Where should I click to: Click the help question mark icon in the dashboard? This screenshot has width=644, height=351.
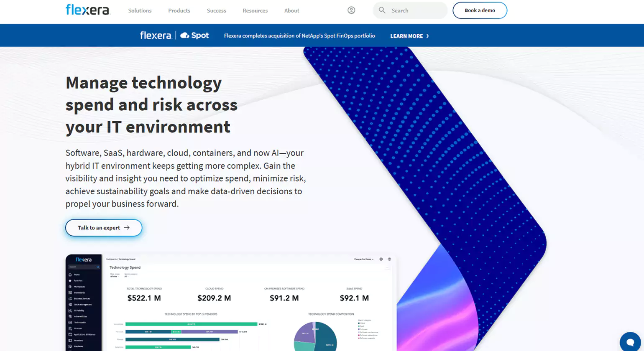389,259
